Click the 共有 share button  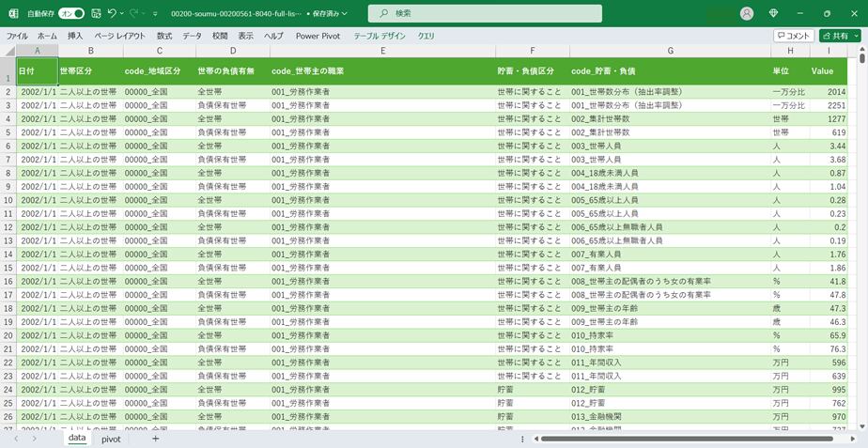pos(838,36)
